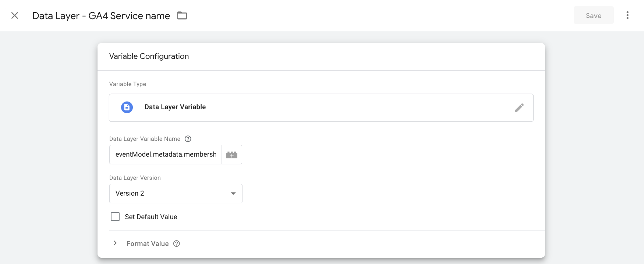Viewport: 644px width, 264px height.
Task: Click the pencil icon to edit variable type
Action: point(519,108)
